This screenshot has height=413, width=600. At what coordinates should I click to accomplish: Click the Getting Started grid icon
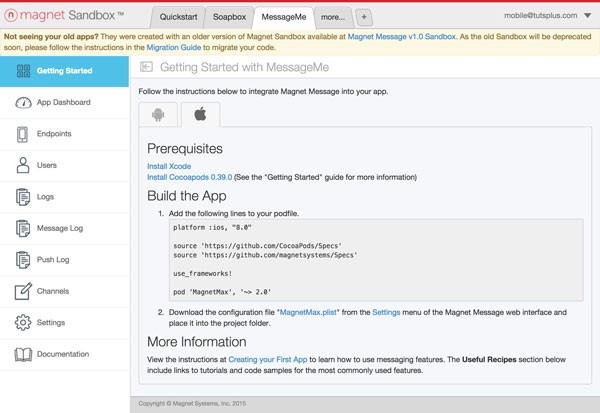23,71
